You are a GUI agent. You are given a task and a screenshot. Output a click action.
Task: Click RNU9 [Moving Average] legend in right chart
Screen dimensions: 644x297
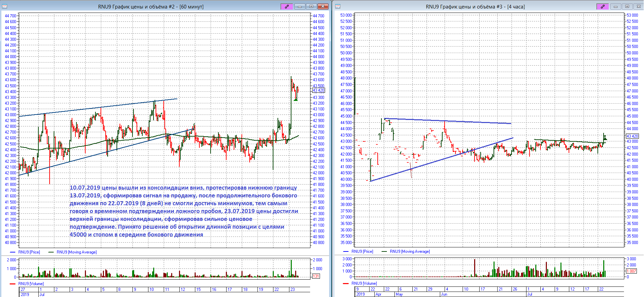point(410,251)
